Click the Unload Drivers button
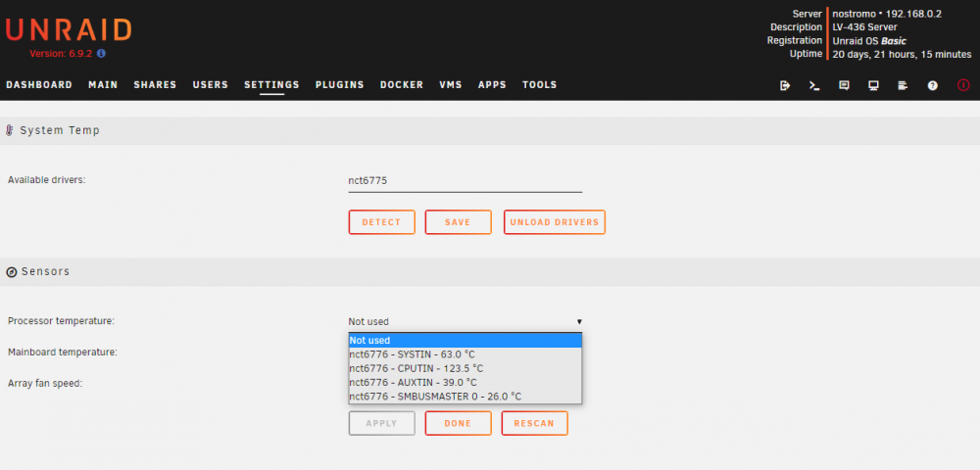The height and width of the screenshot is (470, 980). click(x=555, y=222)
